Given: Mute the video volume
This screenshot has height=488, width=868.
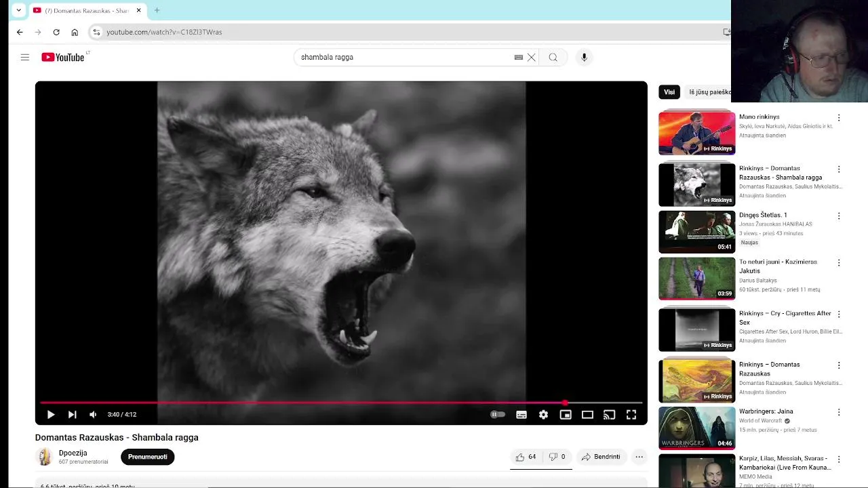Looking at the screenshot, I should point(93,415).
